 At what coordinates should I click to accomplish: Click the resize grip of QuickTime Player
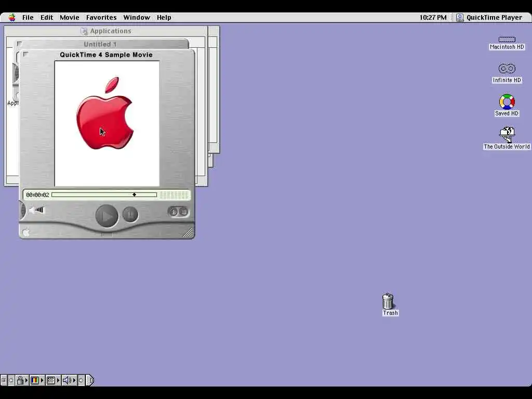(188, 232)
